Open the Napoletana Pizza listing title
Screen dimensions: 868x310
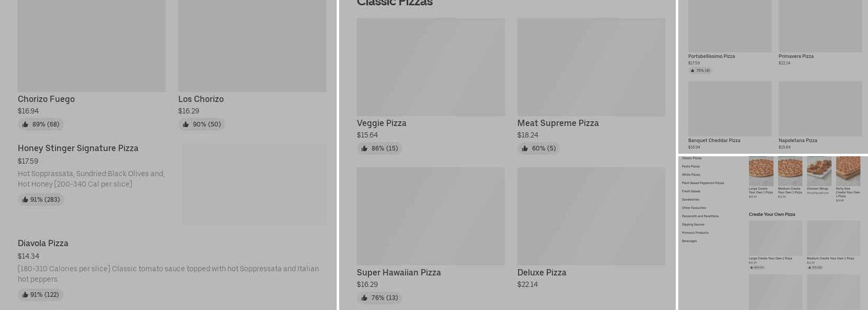797,141
